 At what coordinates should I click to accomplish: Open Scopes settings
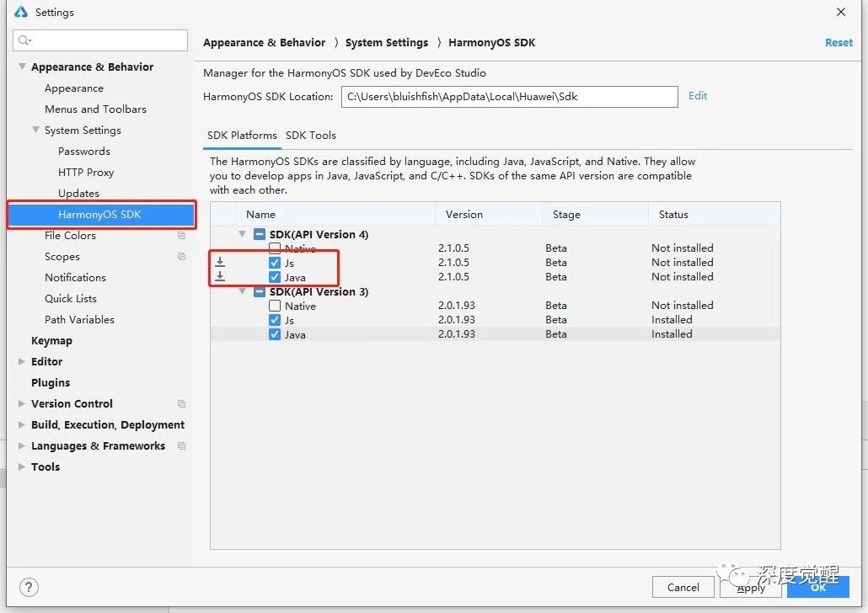coord(62,256)
